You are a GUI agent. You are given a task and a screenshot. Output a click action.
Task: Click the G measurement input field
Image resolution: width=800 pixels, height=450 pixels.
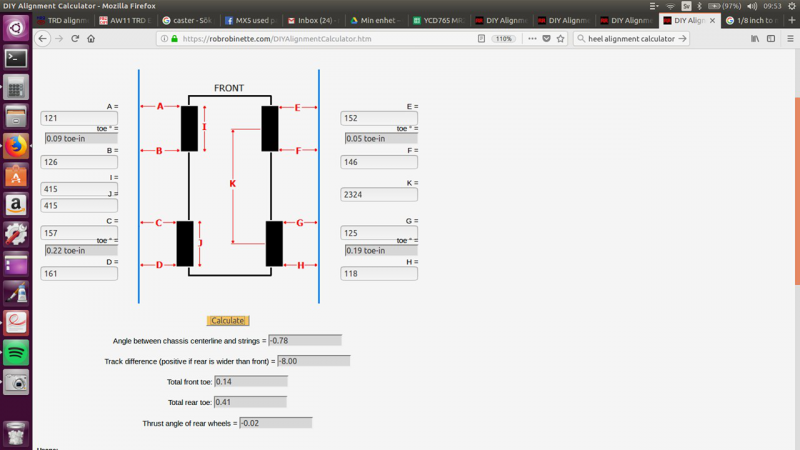[379, 233]
